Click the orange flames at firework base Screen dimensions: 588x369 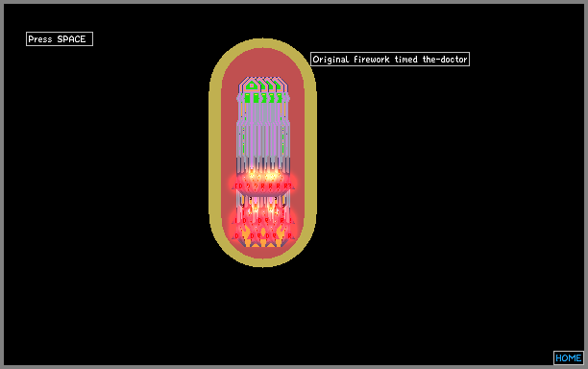coord(263,237)
